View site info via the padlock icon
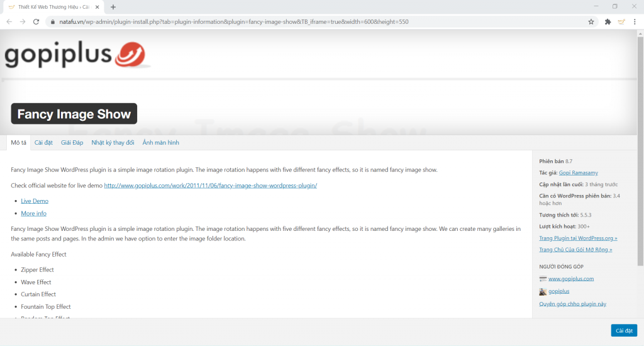This screenshot has height=346, width=644. point(53,22)
